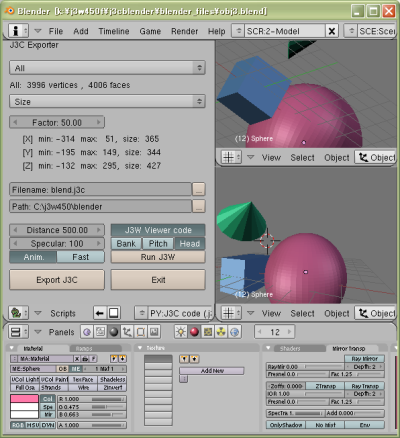Image resolution: width=400 pixels, height=438 pixels.
Task: Toggle ZTransp
Action: click(x=325, y=386)
